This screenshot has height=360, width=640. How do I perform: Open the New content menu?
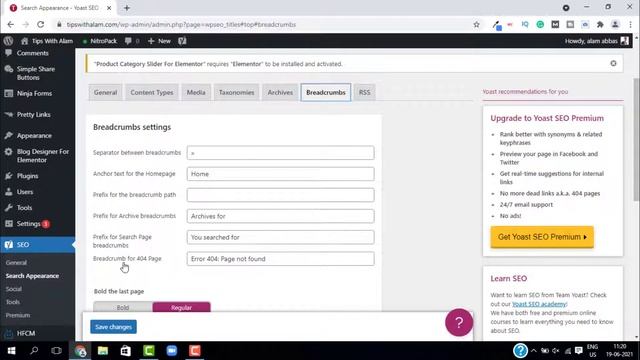coord(160,41)
